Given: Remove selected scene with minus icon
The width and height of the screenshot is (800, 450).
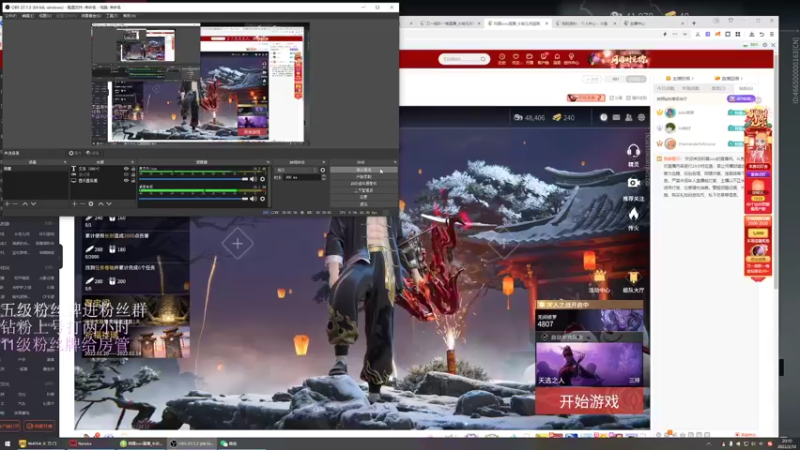Looking at the screenshot, I should (x=16, y=204).
